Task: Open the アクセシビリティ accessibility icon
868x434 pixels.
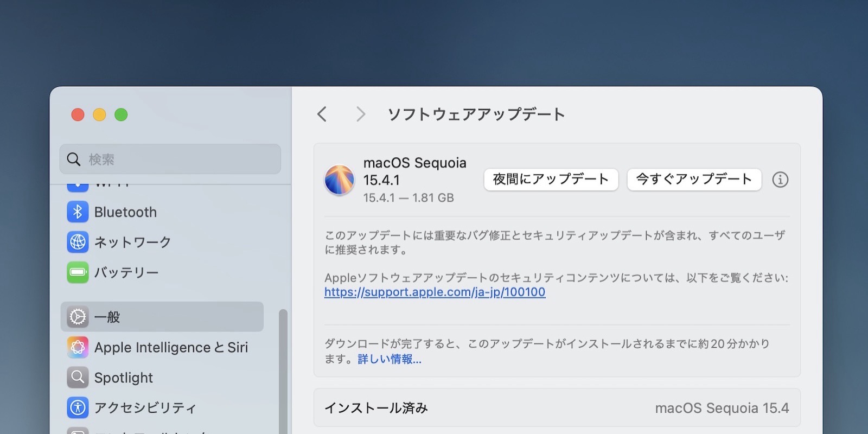Action: coord(78,407)
